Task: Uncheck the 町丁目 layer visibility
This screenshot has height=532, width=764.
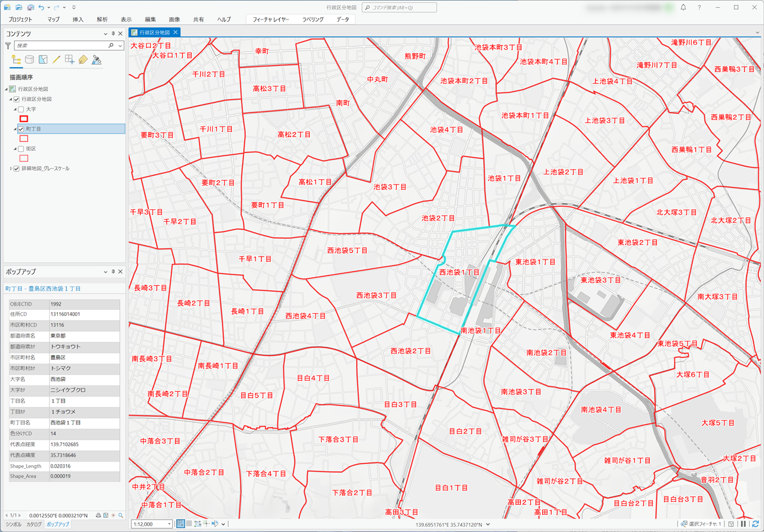Action: pyautogui.click(x=21, y=129)
